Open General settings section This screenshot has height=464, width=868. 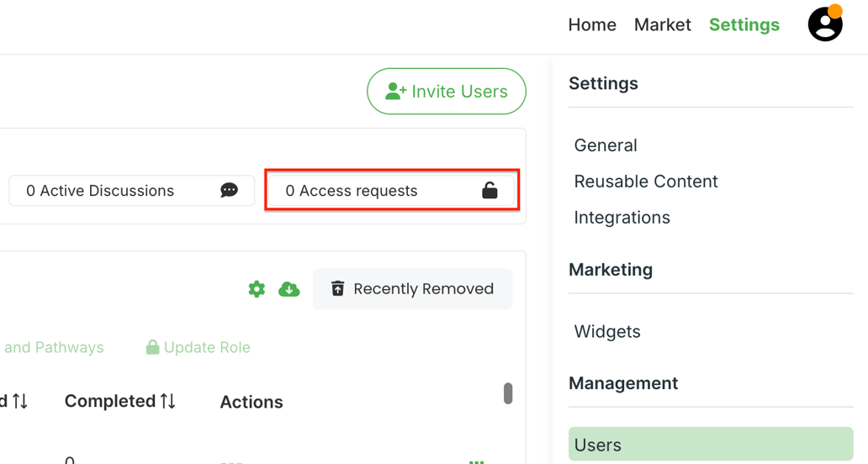(x=606, y=145)
